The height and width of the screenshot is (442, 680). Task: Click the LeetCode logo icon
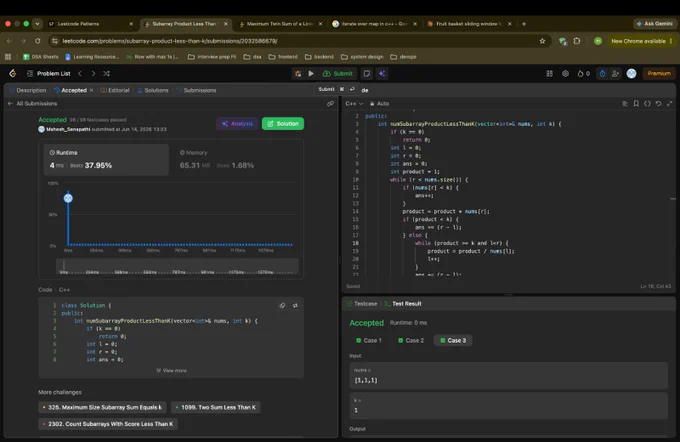(13, 73)
